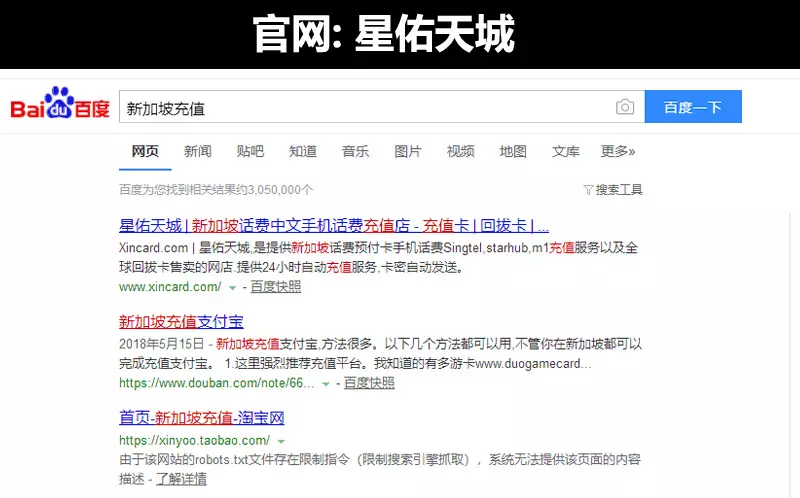Focus the search box containing 新加坡充值
The width and height of the screenshot is (800, 498).
[382, 107]
